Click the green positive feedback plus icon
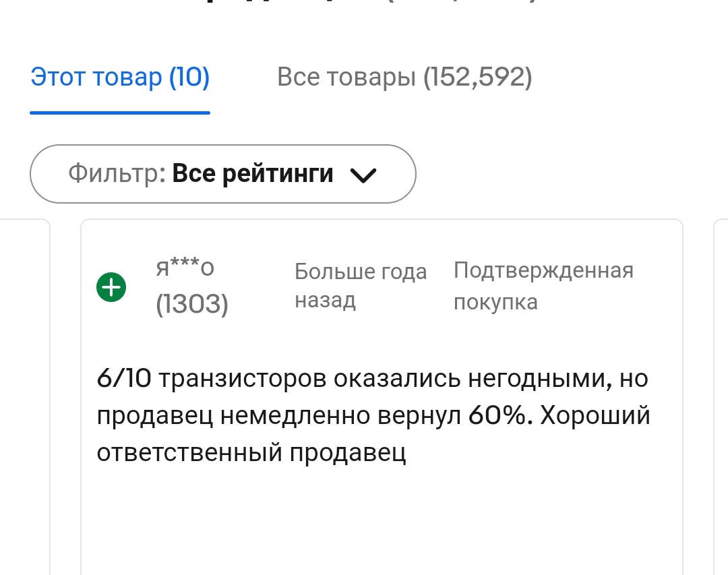728x575 pixels. tap(111, 288)
